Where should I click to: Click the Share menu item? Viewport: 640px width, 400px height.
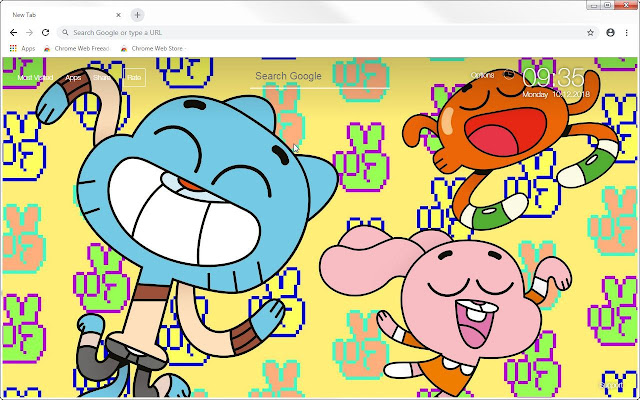(x=102, y=78)
